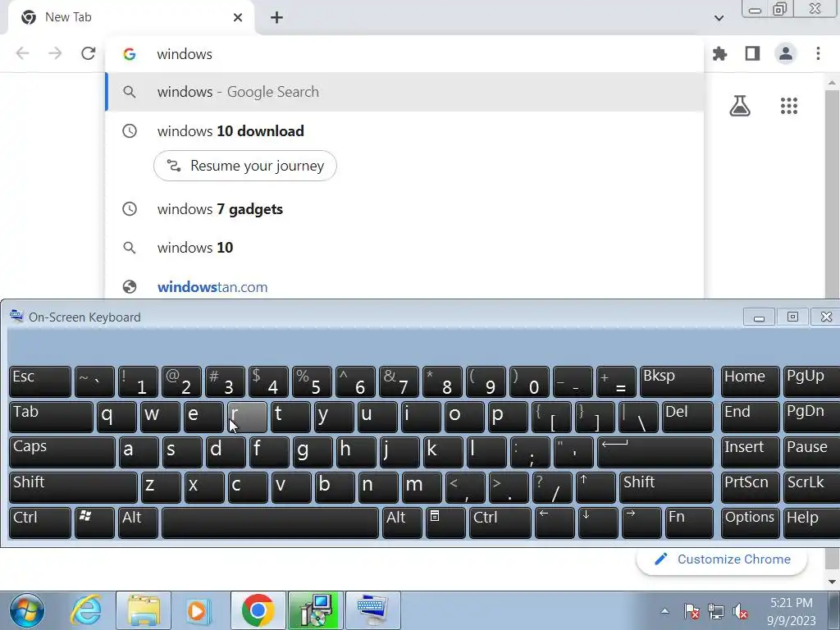Toggle the Fn key on the keyboard
Viewport: 840px width, 630px height.
[x=689, y=523]
